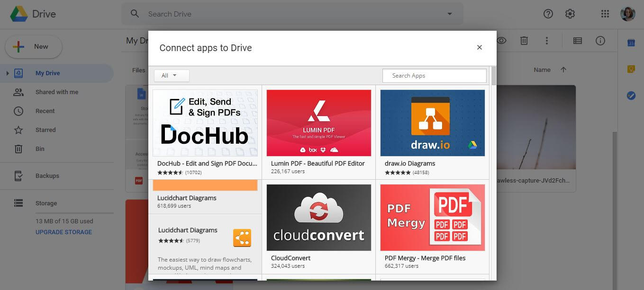
Task: Open the Calendar side panel icon
Action: [x=631, y=43]
